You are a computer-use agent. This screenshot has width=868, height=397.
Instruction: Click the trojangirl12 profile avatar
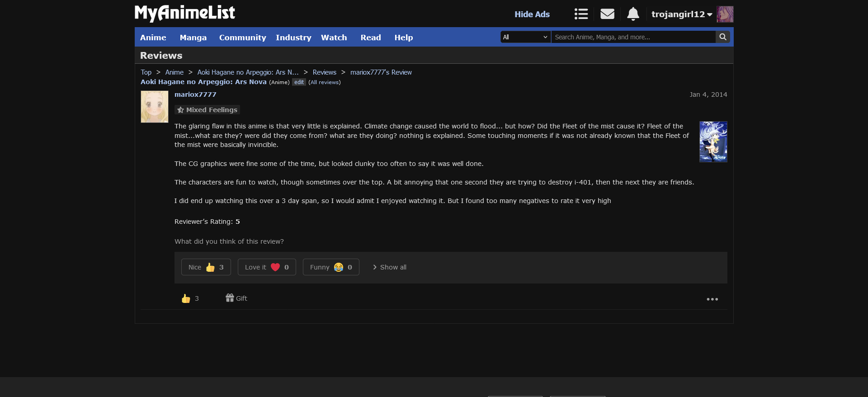(x=725, y=14)
